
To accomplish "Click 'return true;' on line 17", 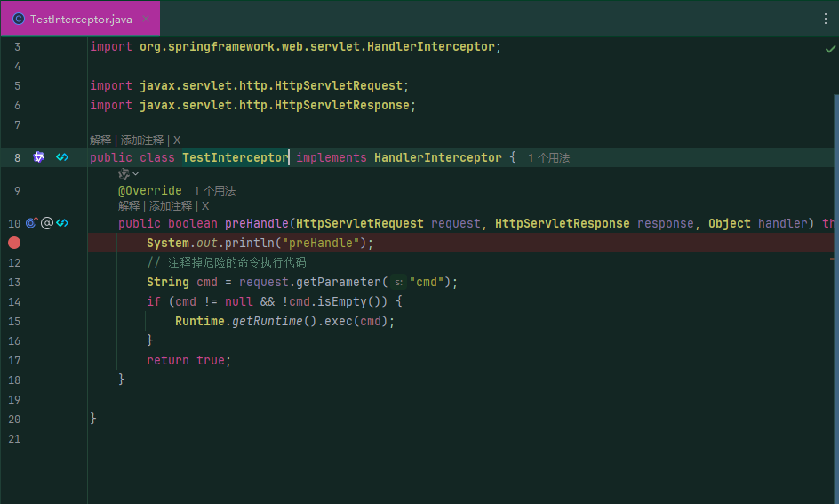I will [189, 361].
